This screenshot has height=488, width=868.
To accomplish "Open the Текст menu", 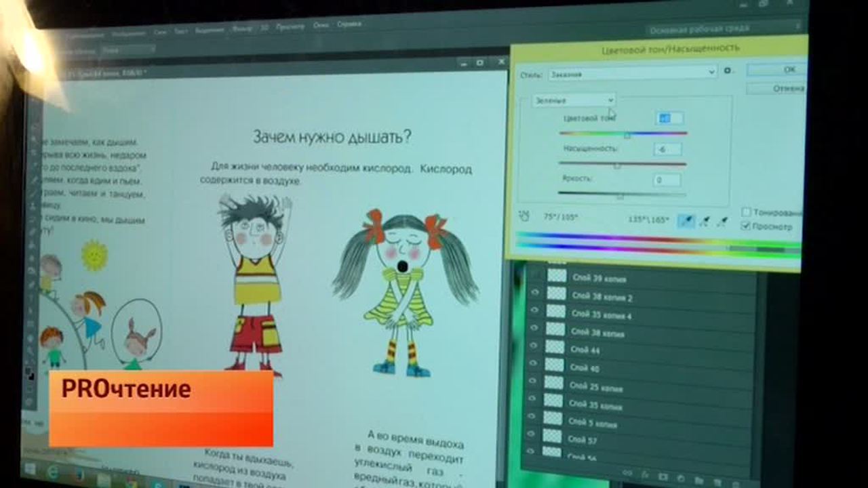I will (180, 31).
